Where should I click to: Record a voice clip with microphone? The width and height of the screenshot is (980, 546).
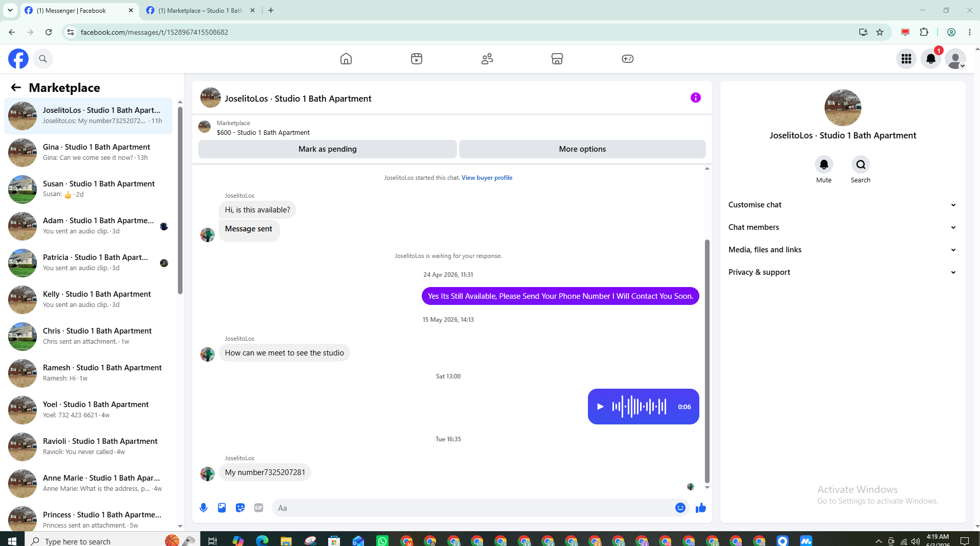[x=203, y=508]
